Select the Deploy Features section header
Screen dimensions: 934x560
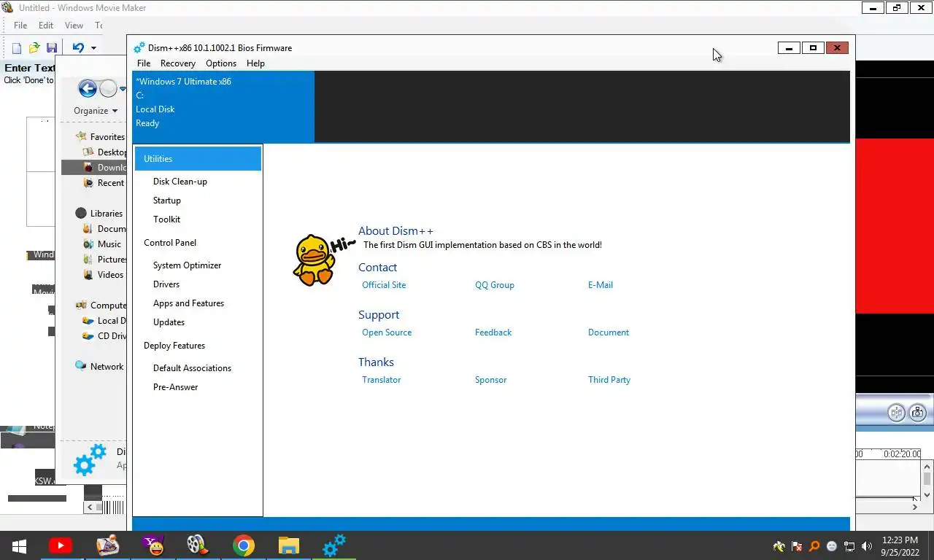click(174, 346)
